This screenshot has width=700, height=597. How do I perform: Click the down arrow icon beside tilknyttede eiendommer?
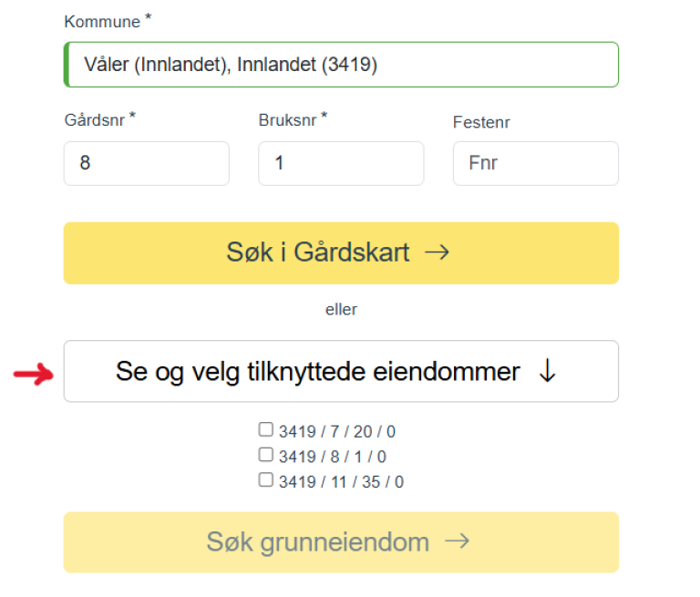pos(547,371)
